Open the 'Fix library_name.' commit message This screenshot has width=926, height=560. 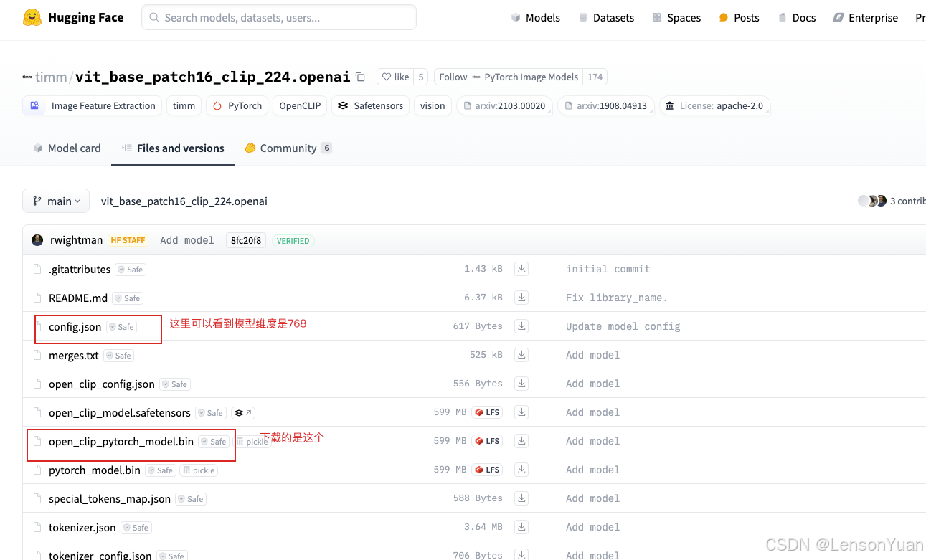pyautogui.click(x=617, y=298)
